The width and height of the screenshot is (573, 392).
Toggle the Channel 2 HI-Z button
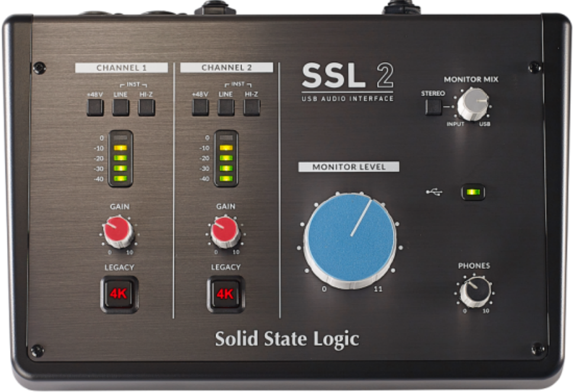(x=252, y=108)
